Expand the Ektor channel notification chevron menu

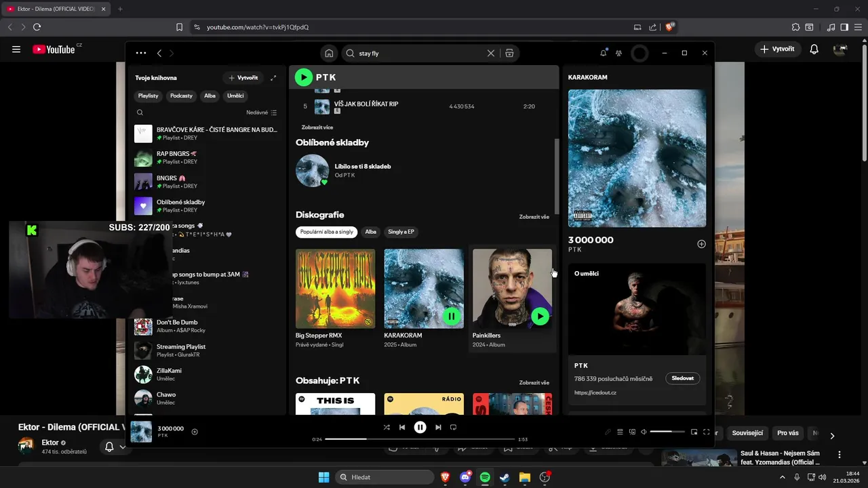[x=123, y=447]
